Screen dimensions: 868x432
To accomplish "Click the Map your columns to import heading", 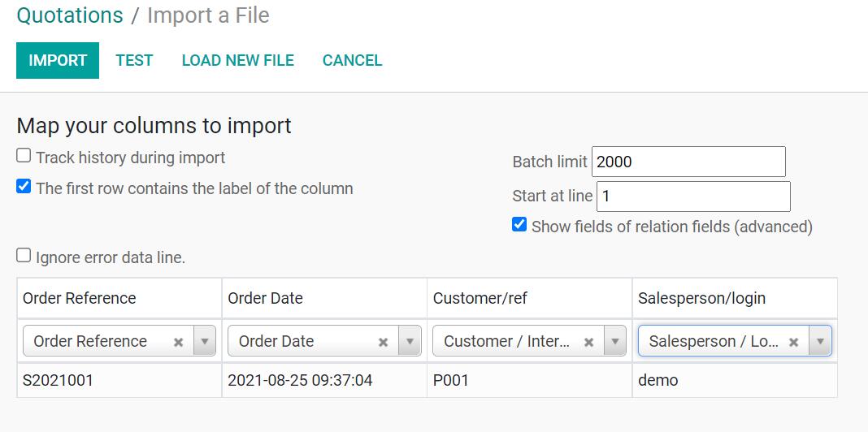I will point(154,126).
